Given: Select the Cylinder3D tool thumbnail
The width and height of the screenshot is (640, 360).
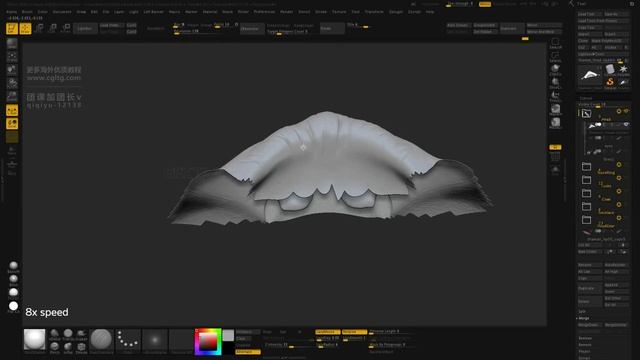Looking at the screenshot, I should coord(610,70).
